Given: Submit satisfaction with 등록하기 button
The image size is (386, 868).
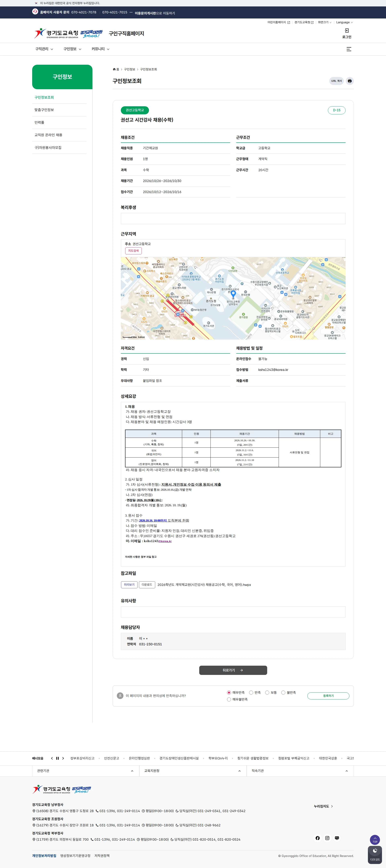Looking at the screenshot, I should (328, 696).
